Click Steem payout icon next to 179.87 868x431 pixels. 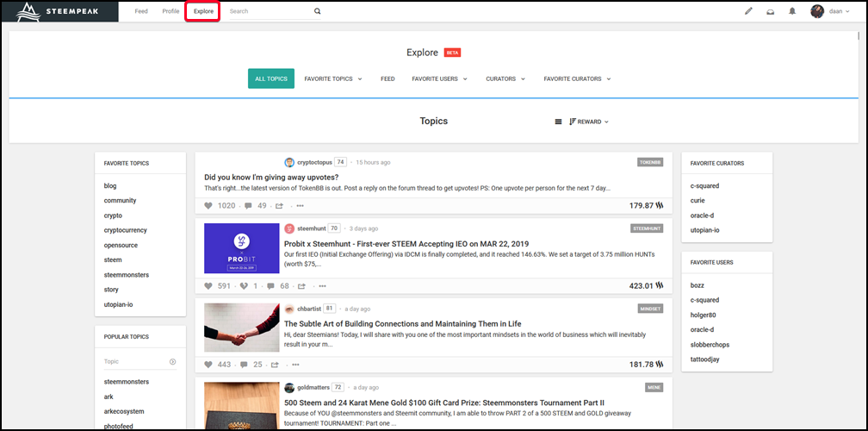660,205
